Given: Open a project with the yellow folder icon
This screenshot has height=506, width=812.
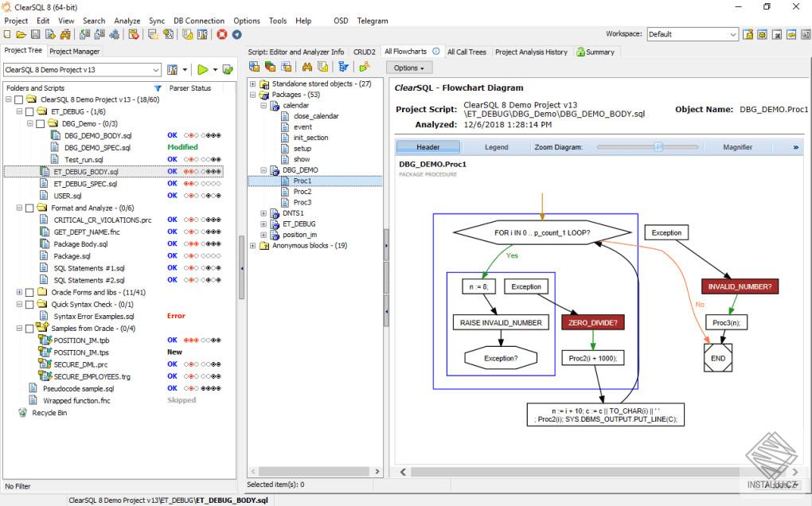Looking at the screenshot, I should [21, 35].
